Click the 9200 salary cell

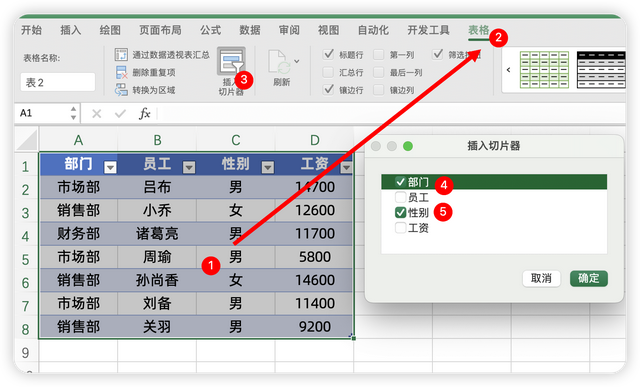click(315, 327)
